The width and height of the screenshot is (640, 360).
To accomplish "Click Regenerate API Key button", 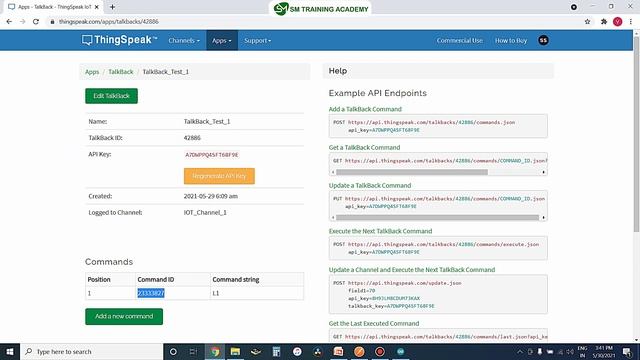I will [x=219, y=176].
